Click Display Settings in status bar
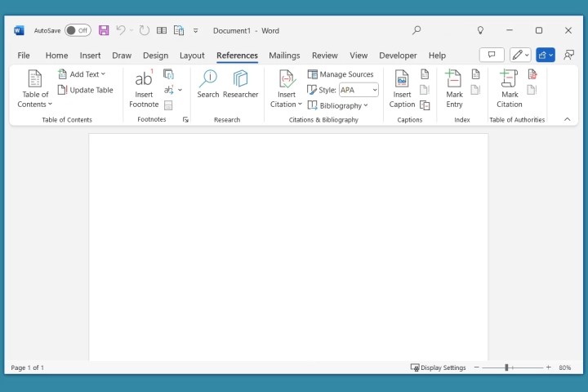588x392 pixels. point(439,367)
